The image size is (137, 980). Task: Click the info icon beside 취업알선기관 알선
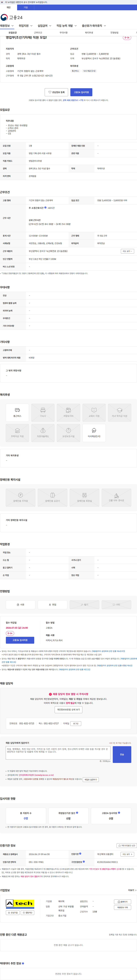click(x=77, y=813)
